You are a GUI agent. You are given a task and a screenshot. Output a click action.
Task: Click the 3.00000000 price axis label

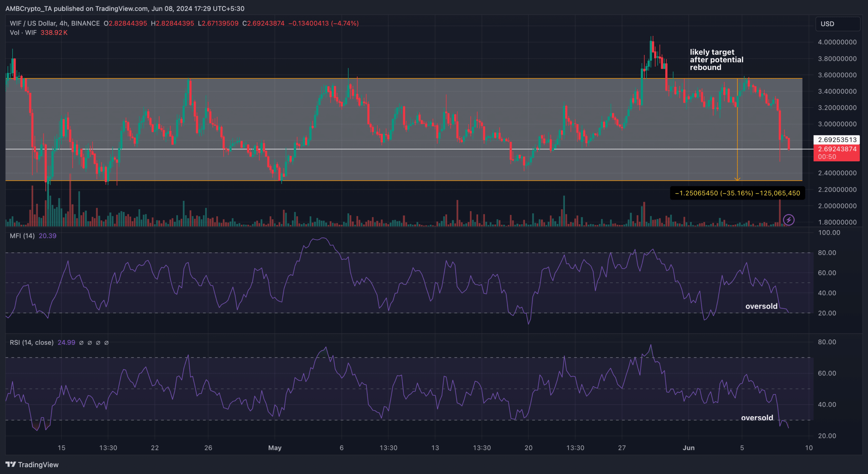[837, 124]
